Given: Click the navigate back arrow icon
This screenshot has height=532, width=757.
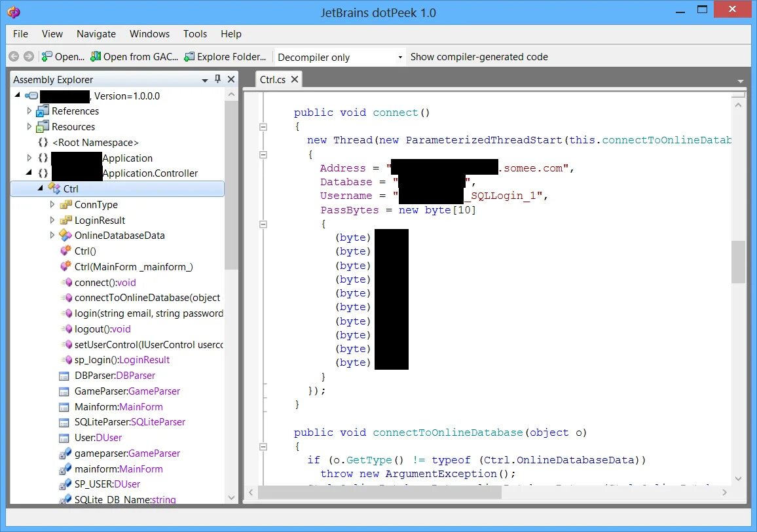Looking at the screenshot, I should pos(14,57).
